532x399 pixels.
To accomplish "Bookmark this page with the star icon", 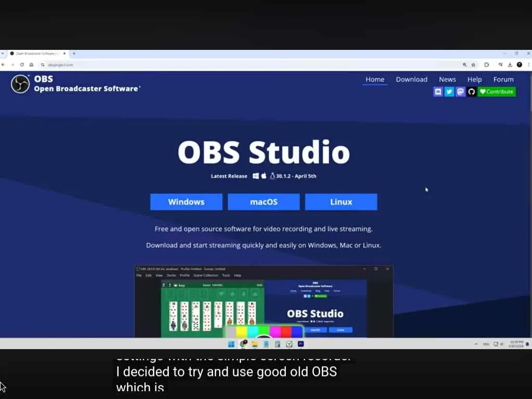I will coord(473,64).
